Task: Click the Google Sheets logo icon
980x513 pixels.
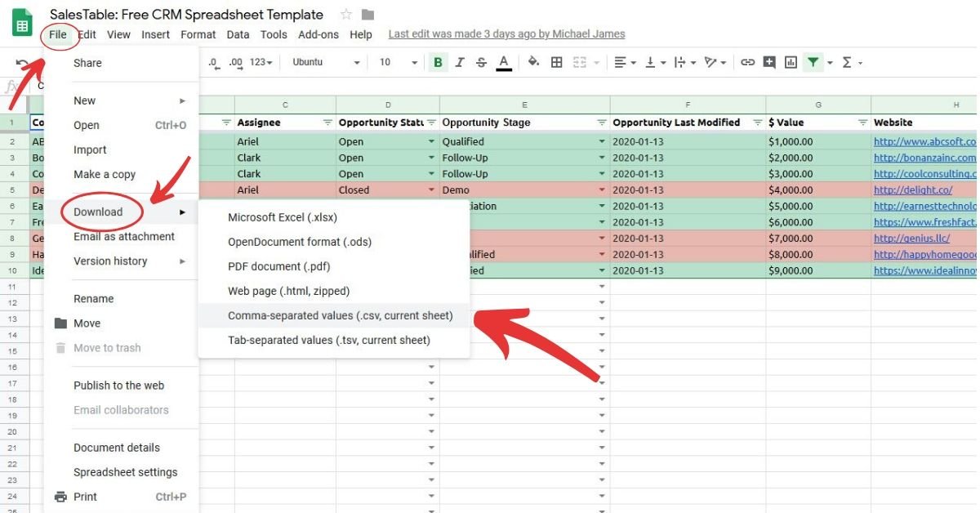Action: (x=22, y=22)
